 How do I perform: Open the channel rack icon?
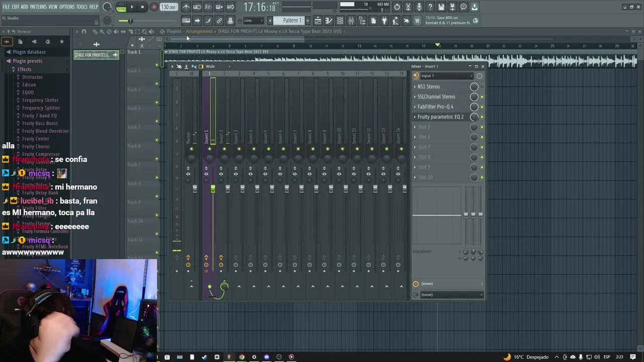click(x=340, y=21)
